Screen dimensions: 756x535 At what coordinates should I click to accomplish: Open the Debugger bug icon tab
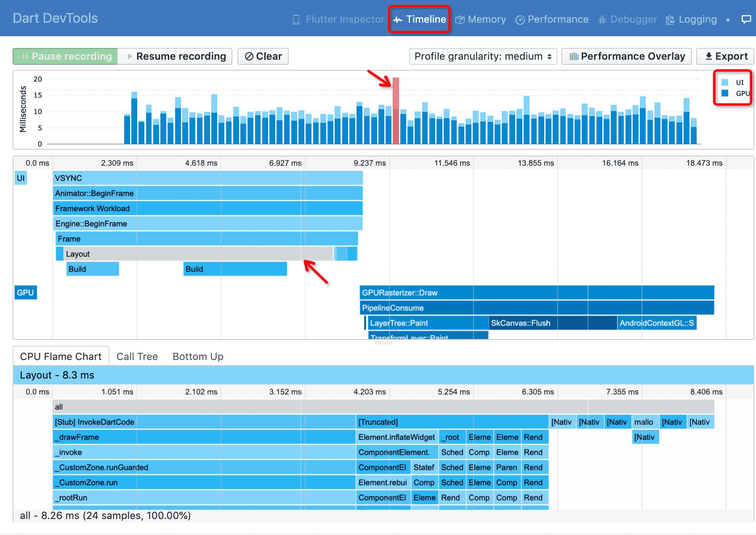point(627,19)
